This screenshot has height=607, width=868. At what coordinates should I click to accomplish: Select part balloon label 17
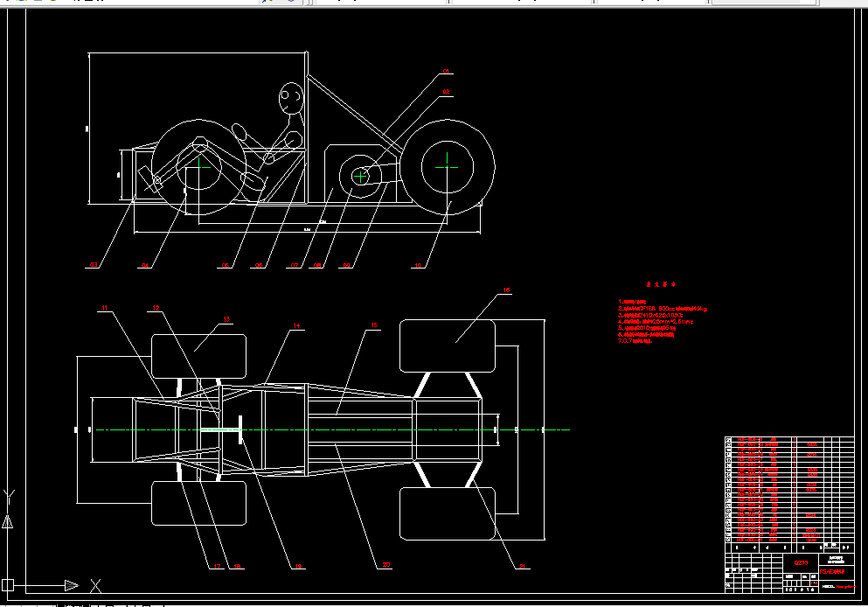pos(217,566)
